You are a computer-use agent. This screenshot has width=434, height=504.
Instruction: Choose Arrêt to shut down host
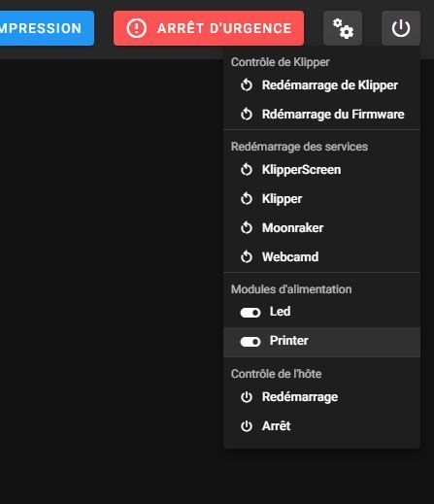click(321, 426)
